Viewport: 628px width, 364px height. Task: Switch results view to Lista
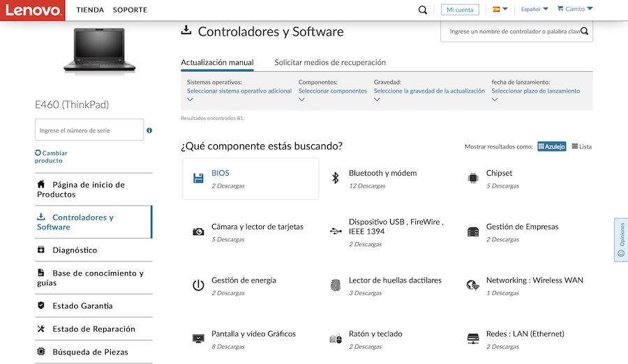click(581, 146)
